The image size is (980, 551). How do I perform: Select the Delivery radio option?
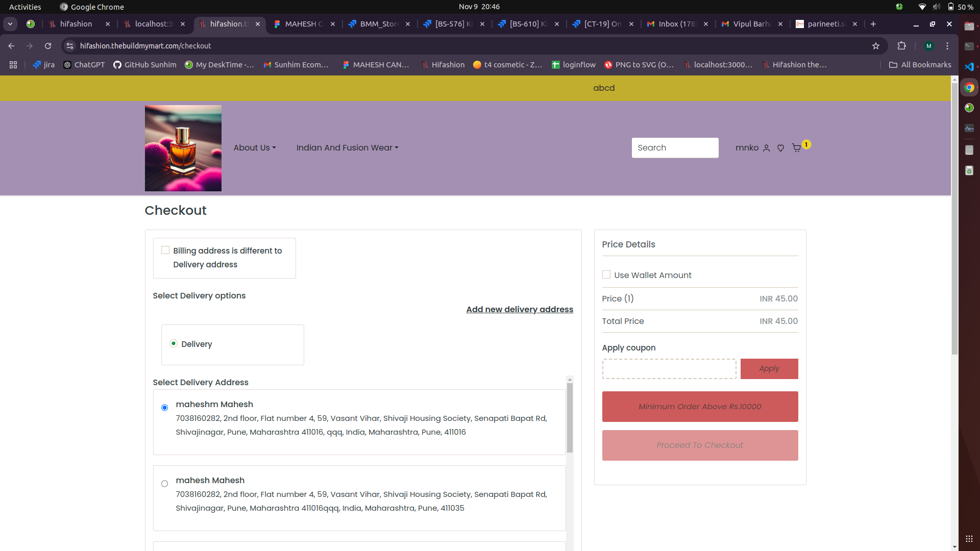[x=174, y=343]
